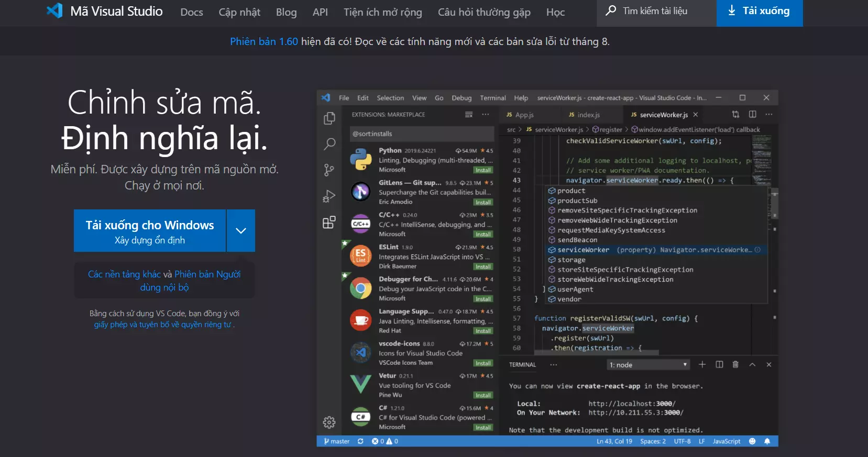Click the Vetur extension icon
This screenshot has width=868, height=457.
click(360, 384)
